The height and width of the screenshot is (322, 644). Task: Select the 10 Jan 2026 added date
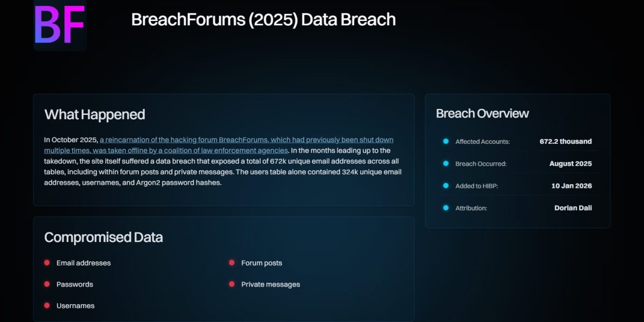[x=571, y=186]
